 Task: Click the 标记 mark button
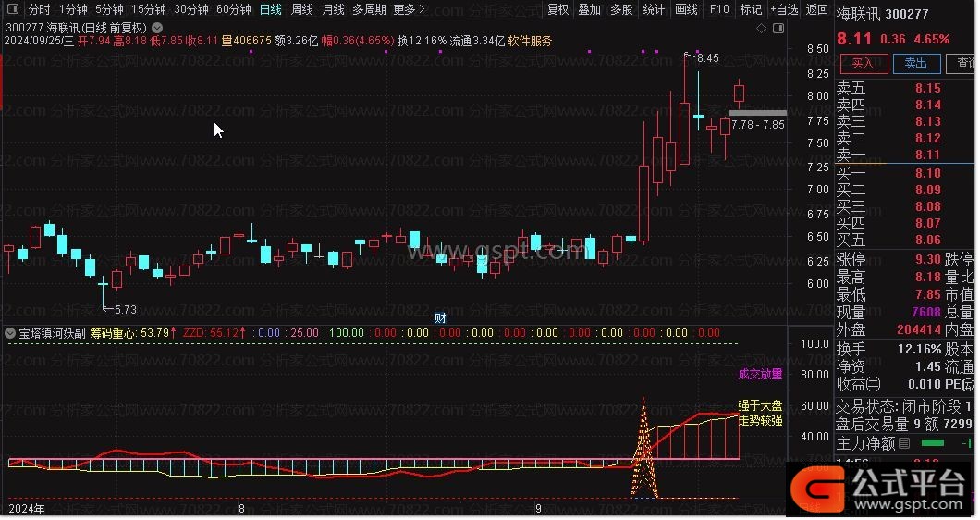pos(751,9)
